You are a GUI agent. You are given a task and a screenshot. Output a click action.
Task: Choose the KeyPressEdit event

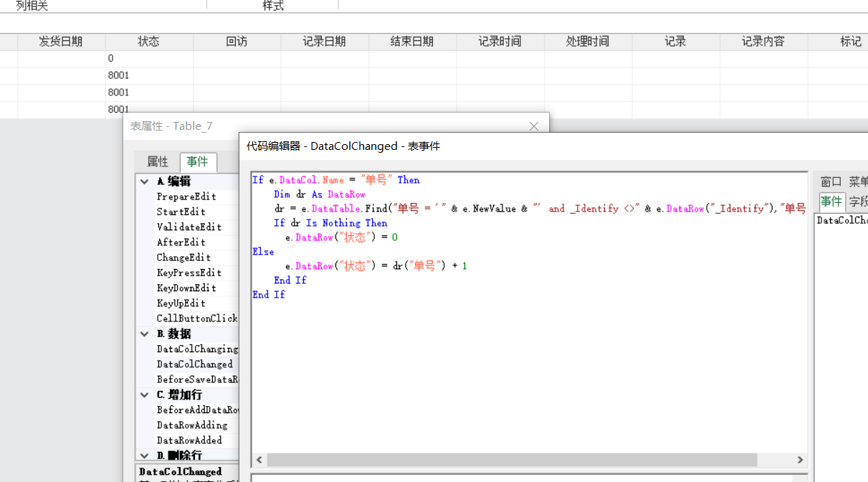click(189, 273)
